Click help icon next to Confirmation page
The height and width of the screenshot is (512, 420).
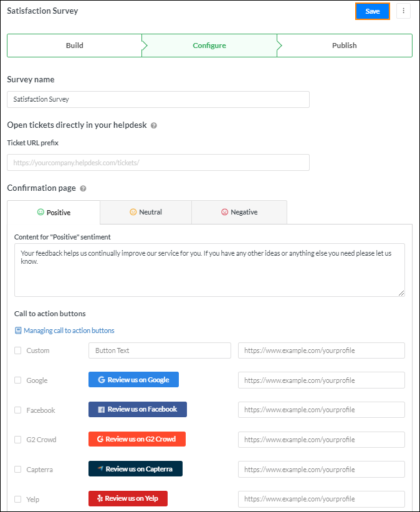click(x=84, y=188)
